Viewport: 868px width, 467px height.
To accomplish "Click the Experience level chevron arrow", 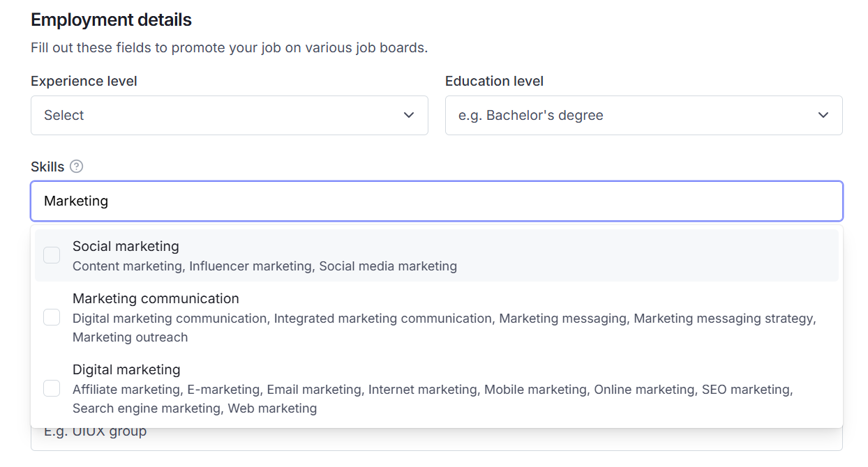I will click(409, 115).
